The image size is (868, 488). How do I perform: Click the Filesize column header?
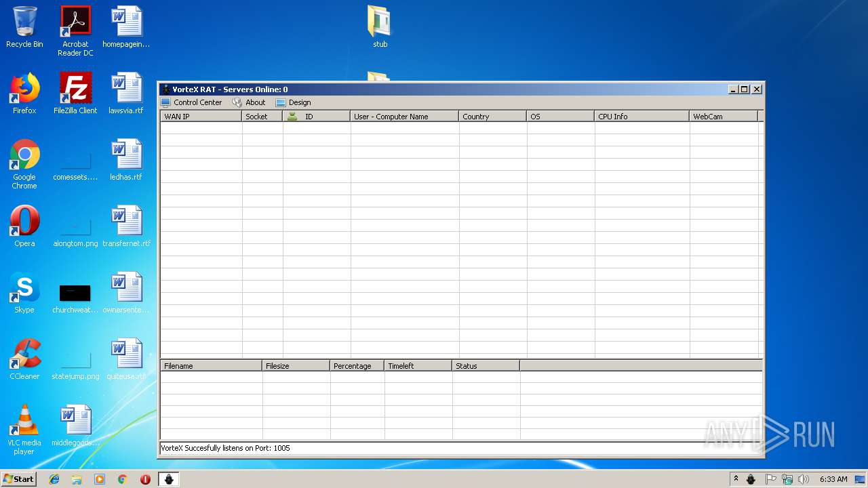pos(296,366)
